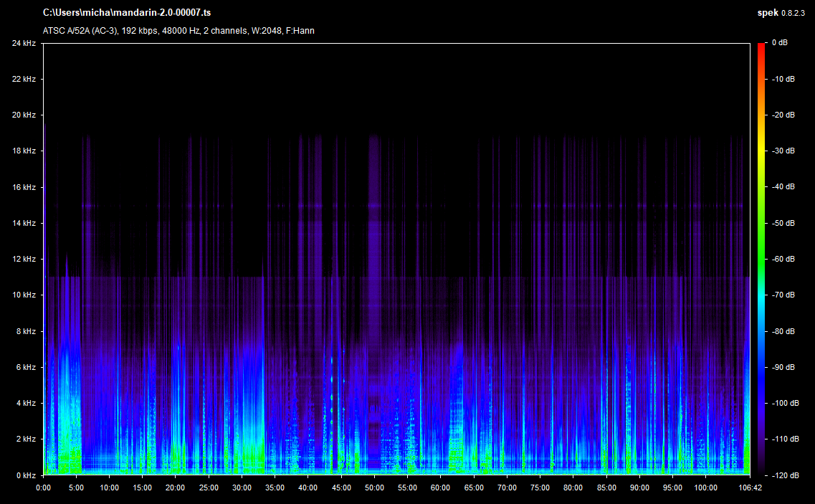Click the 0:00 start time marker

(43, 488)
